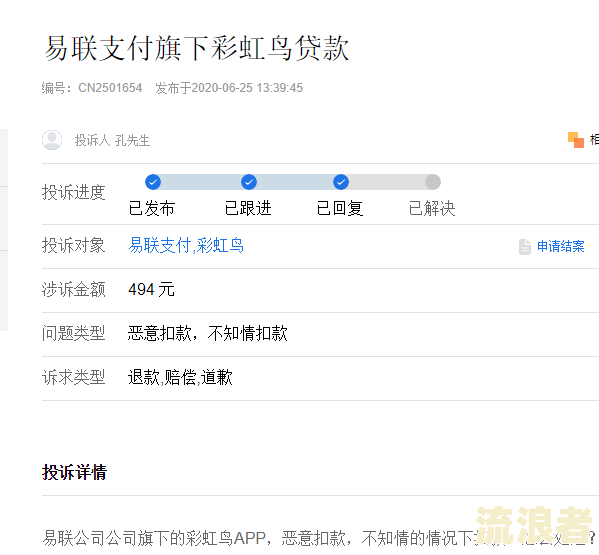Click the publish time 2020-06-25 13:39:45
This screenshot has width=599, height=555.
247,88
